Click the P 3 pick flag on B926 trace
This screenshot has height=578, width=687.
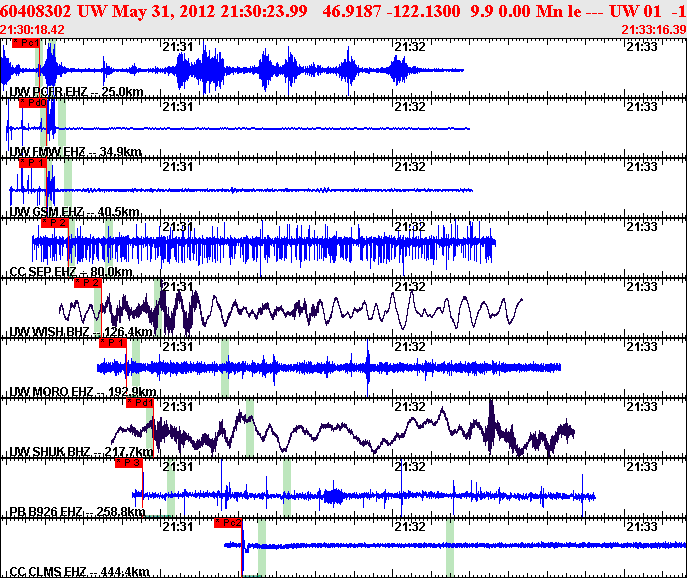tap(129, 463)
